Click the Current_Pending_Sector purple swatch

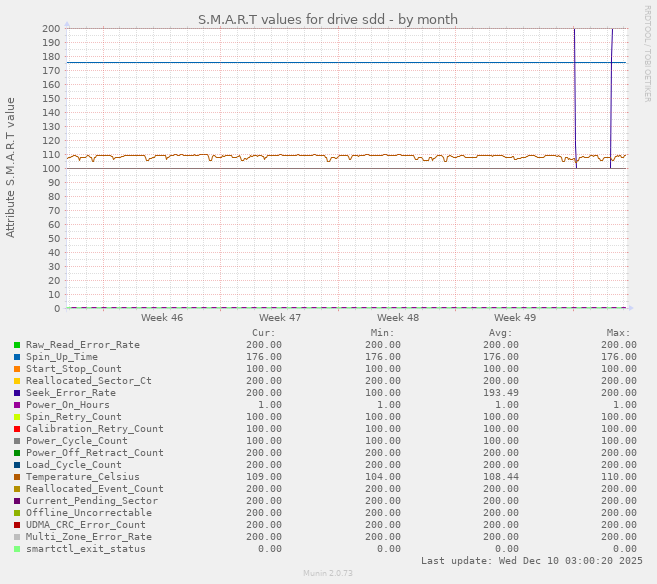[17, 501]
